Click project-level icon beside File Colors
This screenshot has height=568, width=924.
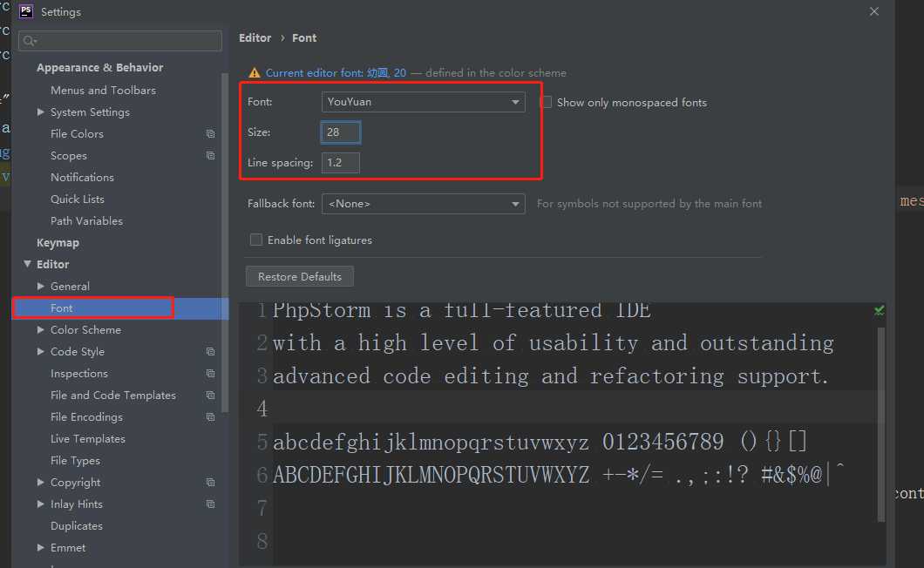click(x=210, y=134)
